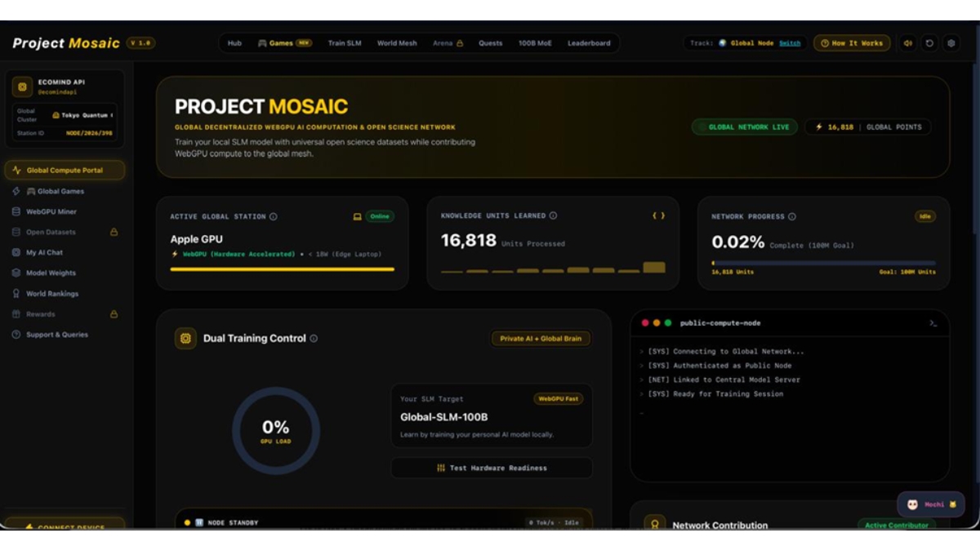Click the info icon beside Active Global Station
The width and height of the screenshot is (980, 551).
point(274,216)
